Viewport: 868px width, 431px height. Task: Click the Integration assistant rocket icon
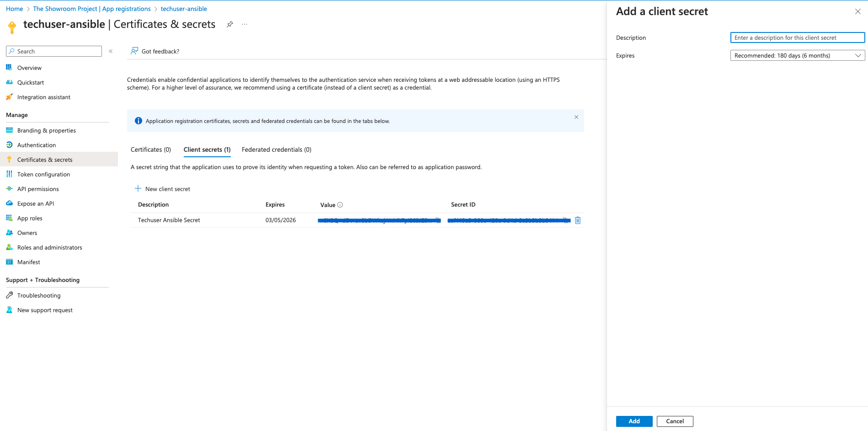[9, 96]
